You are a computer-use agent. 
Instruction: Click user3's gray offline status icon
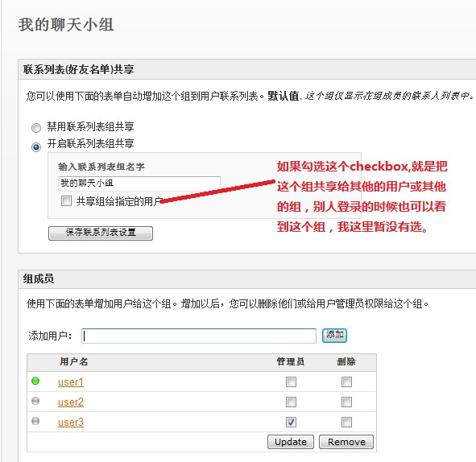(x=35, y=421)
